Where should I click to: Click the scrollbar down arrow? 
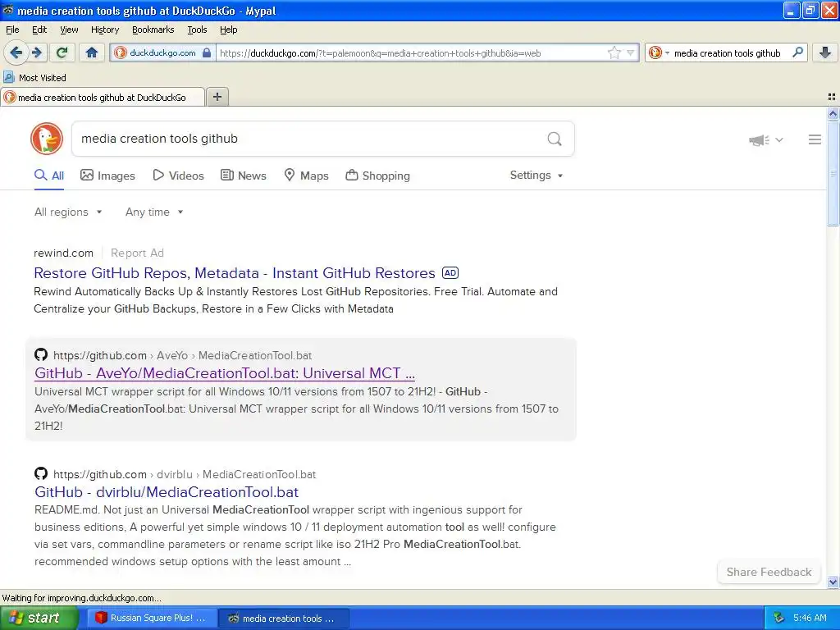point(833,582)
